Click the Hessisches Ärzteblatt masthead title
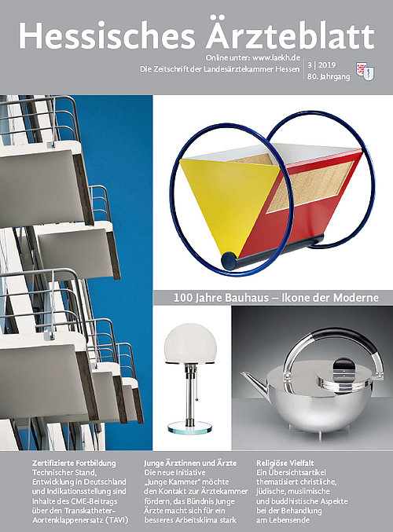393x532 pixels. click(x=196, y=33)
